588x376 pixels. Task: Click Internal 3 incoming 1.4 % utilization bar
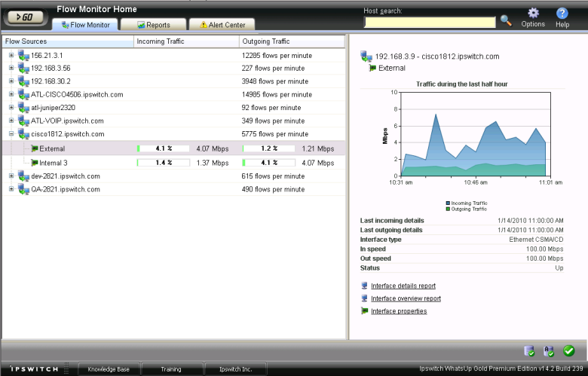[163, 163]
